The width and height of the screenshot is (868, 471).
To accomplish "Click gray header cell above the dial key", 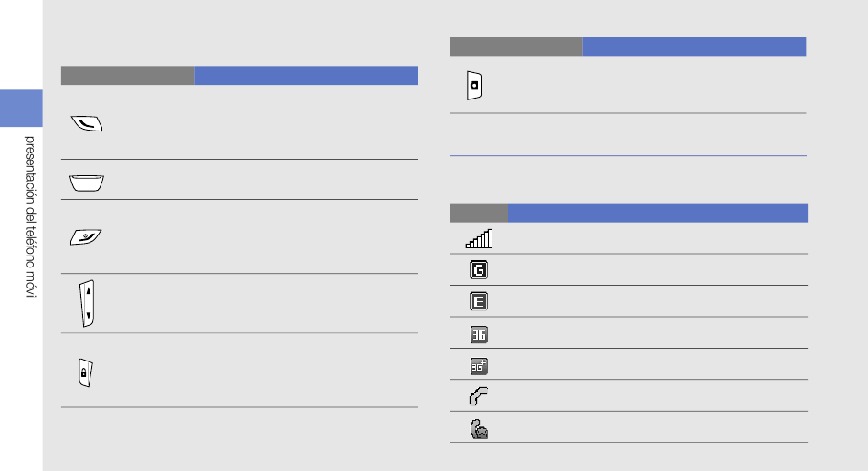I will point(127,75).
